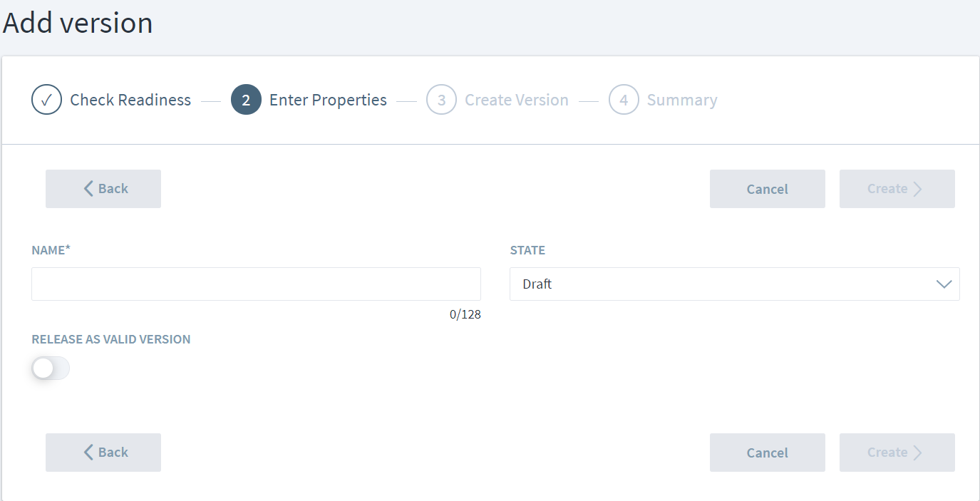The width and height of the screenshot is (980, 501).
Task: Jump to the Summary step label
Action: point(682,100)
